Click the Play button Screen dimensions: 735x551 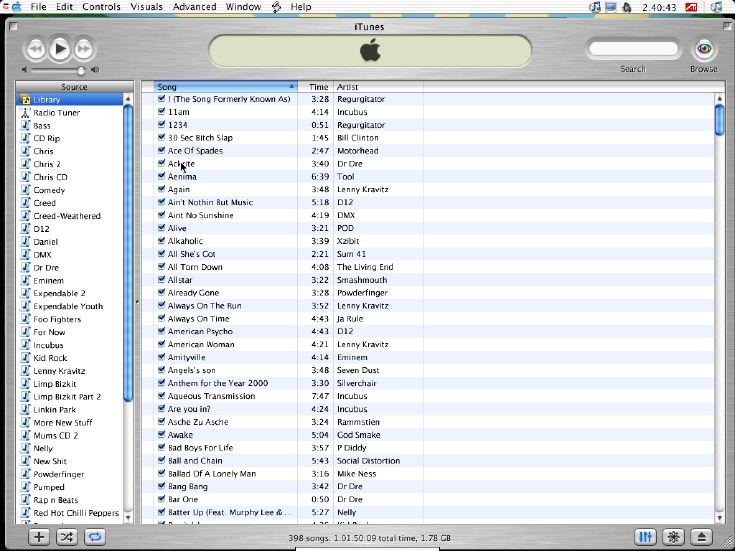pos(60,49)
